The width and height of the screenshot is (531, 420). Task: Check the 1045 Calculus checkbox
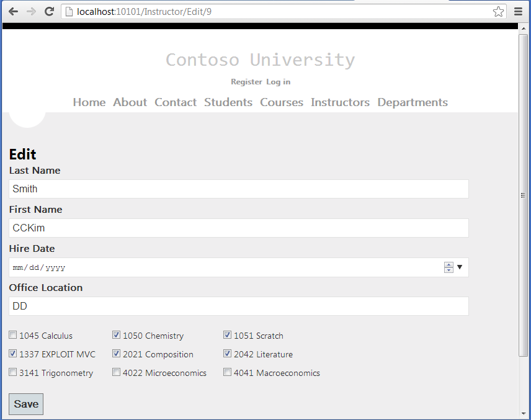(x=13, y=335)
